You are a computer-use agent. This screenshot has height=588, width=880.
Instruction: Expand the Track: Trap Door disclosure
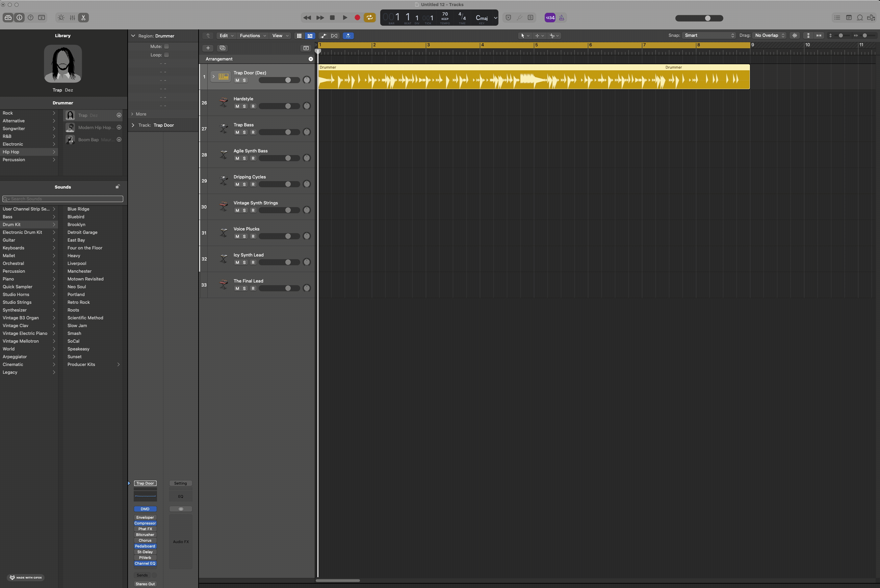click(133, 125)
